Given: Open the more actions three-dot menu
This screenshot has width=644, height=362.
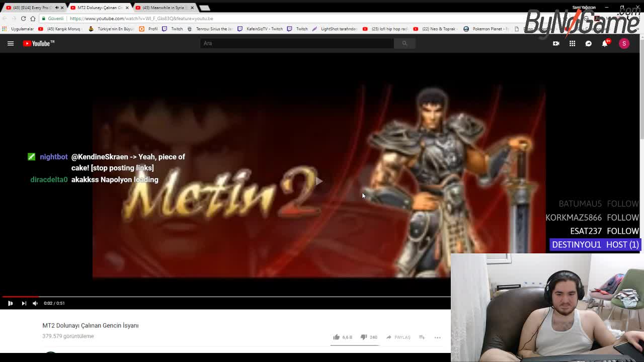Looking at the screenshot, I should 438,337.
